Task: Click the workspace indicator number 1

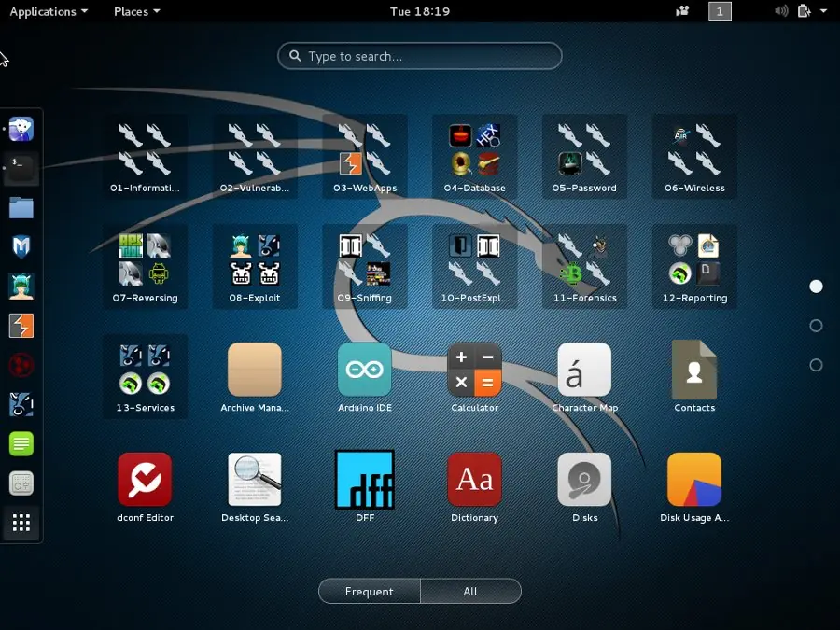Action: (x=720, y=11)
